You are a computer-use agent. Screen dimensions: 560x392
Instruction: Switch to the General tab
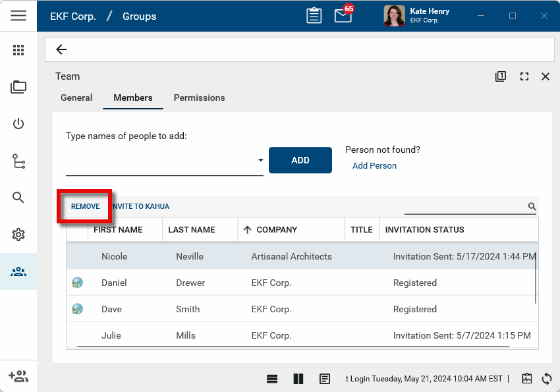76,98
